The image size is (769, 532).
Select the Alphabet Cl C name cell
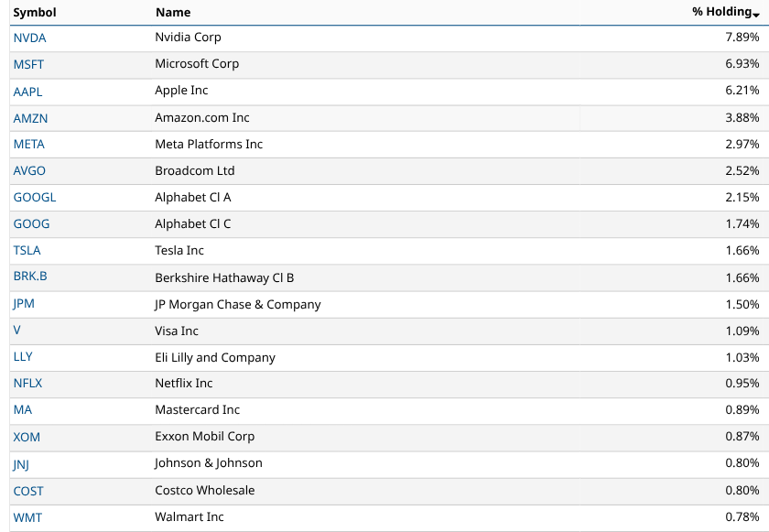[x=365, y=223]
